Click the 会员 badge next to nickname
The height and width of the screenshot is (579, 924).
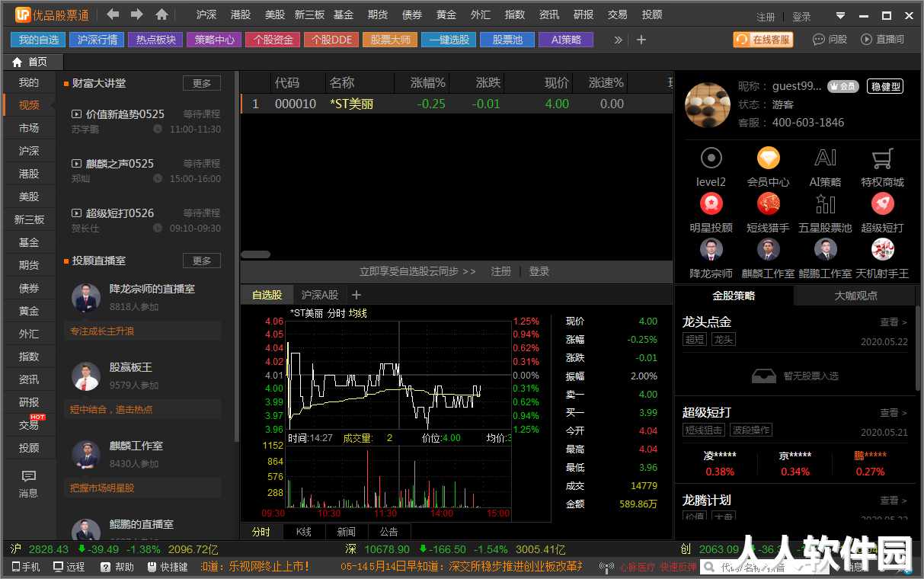coord(843,86)
